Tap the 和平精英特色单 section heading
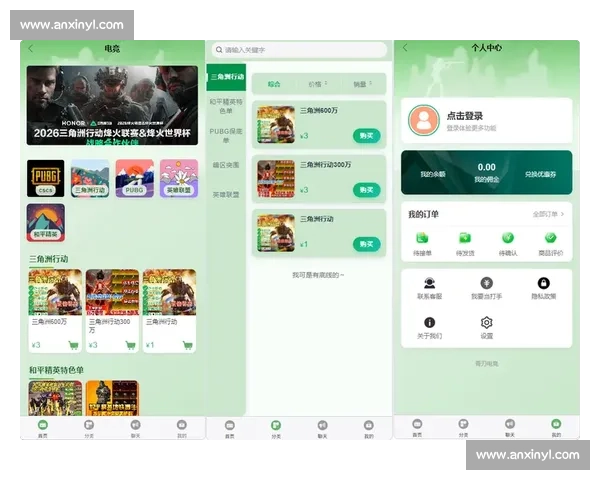The width and height of the screenshot is (600, 480). (x=56, y=370)
